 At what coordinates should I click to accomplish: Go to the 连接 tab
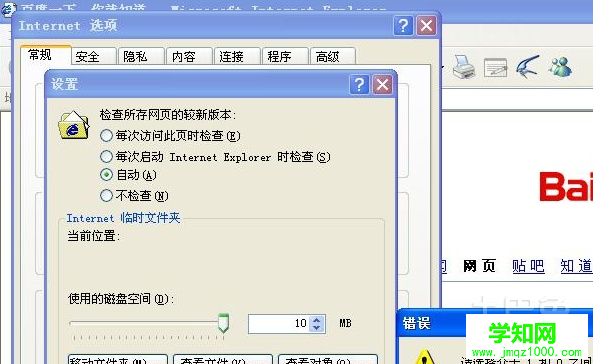[x=237, y=56]
